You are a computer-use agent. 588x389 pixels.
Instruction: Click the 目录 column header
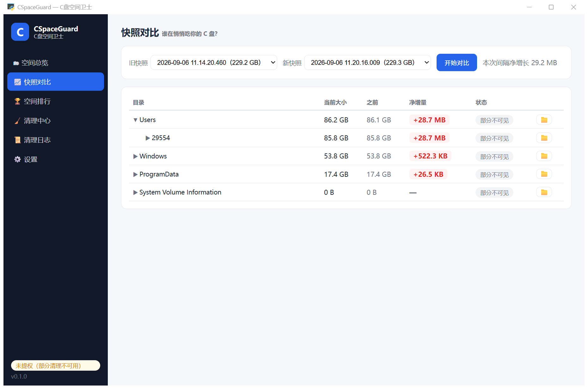click(138, 102)
